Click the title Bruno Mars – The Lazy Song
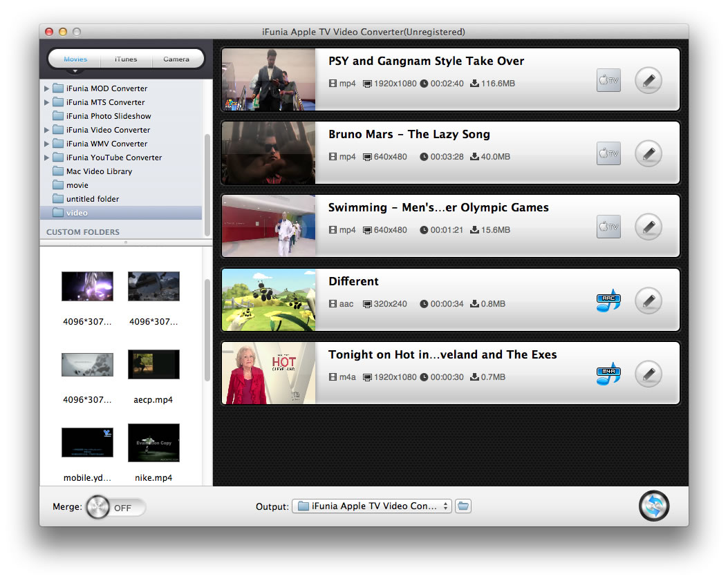This screenshot has width=728, height=581. (409, 134)
